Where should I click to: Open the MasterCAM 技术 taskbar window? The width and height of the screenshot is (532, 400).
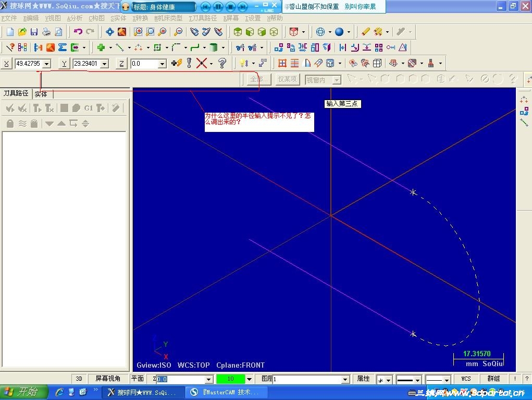point(226,393)
